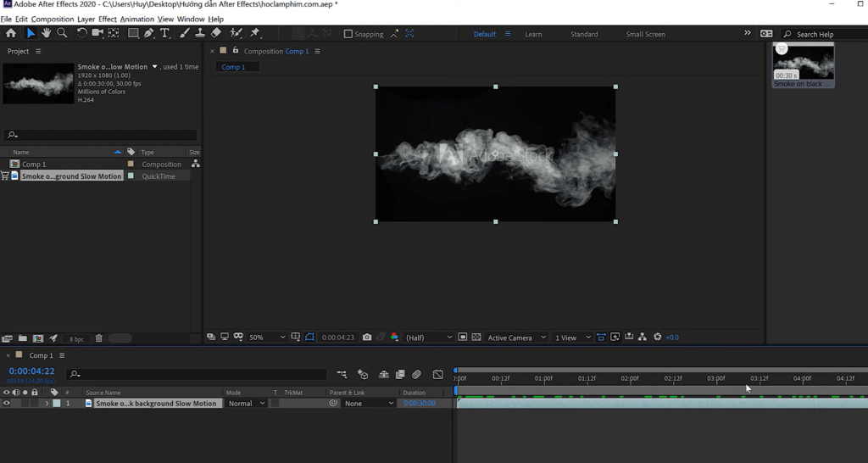The height and width of the screenshot is (463, 868).
Task: Open the 1 View layout dropdown
Action: click(x=572, y=337)
